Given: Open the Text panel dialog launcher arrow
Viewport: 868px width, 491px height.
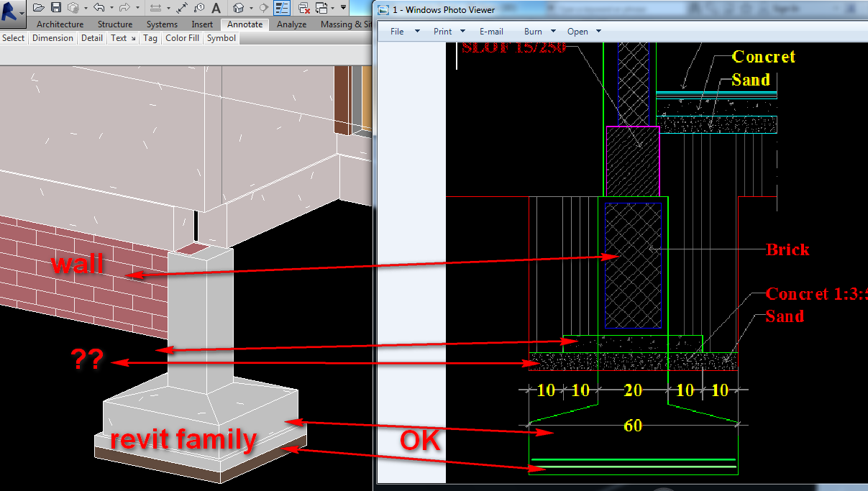Looking at the screenshot, I should tap(134, 39).
